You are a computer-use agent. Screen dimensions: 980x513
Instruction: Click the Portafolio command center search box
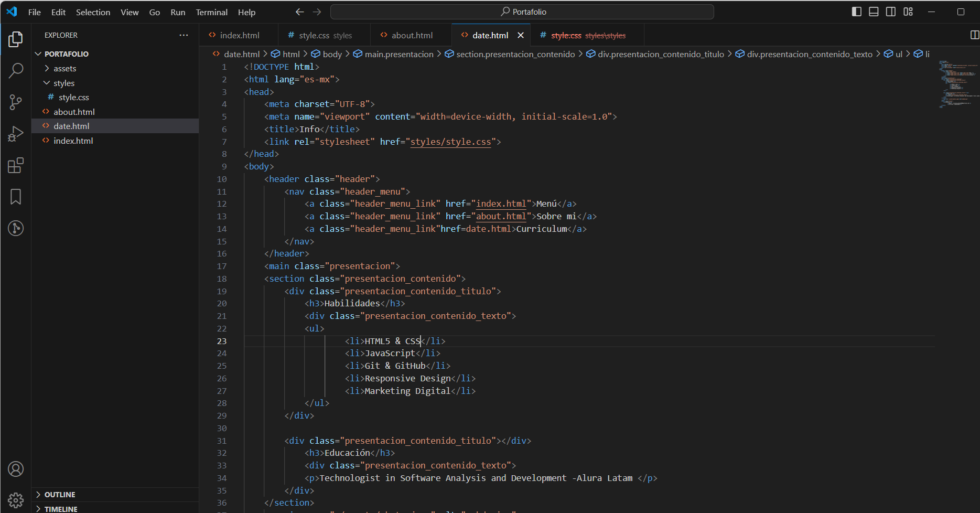coord(522,12)
